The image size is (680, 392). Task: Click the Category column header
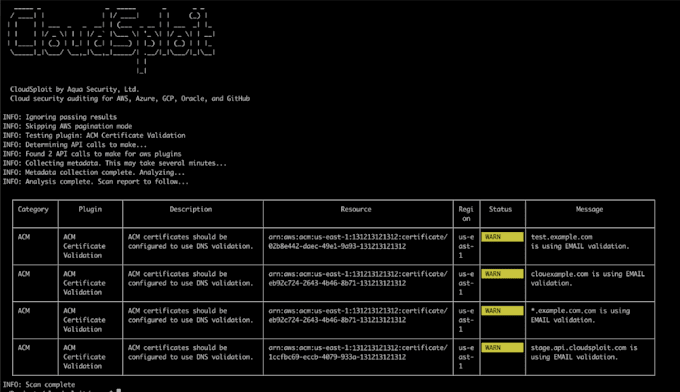click(x=33, y=209)
